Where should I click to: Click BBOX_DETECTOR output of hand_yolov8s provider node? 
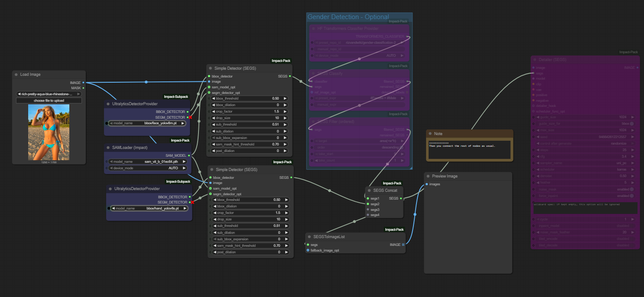pyautogui.click(x=190, y=197)
